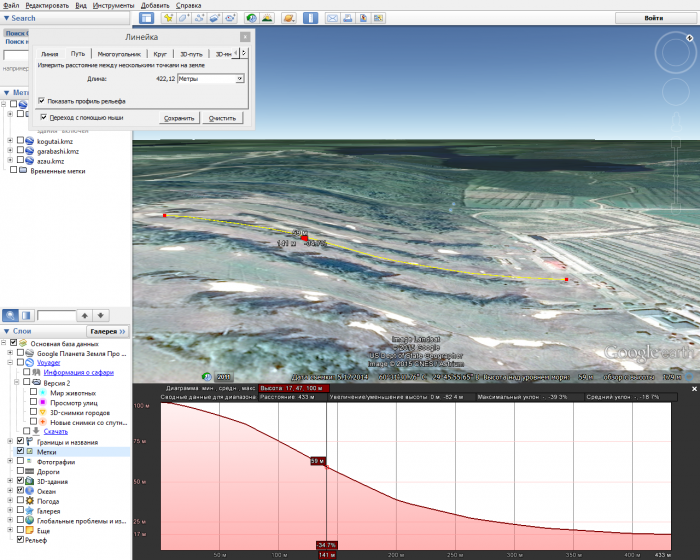Open the Галерея button in Layers
Screen dimensions: 700x560
click(108, 331)
